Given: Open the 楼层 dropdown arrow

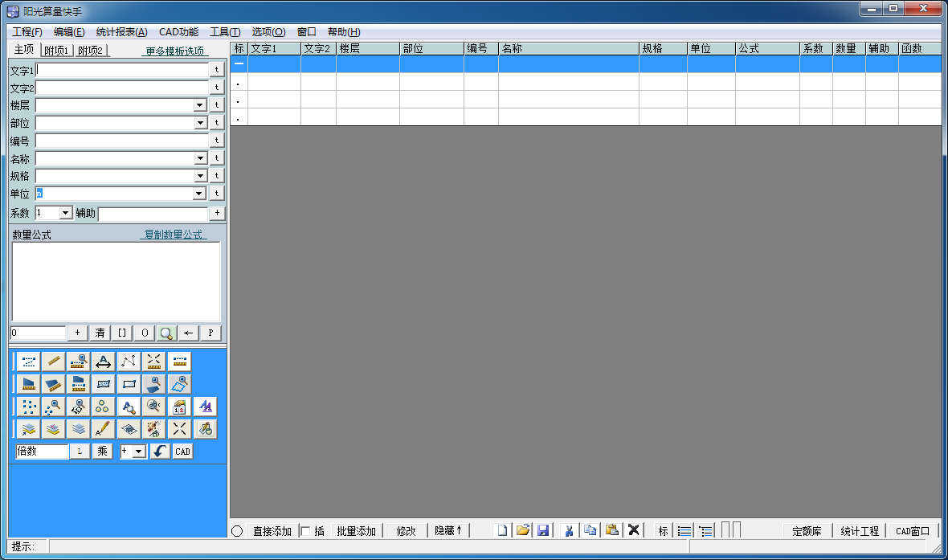Looking at the screenshot, I should coord(200,105).
